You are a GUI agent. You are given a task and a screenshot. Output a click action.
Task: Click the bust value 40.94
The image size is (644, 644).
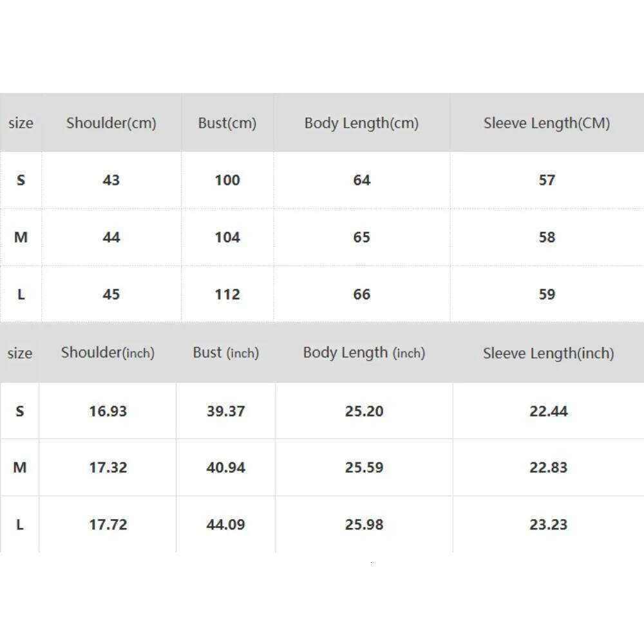coord(225,468)
